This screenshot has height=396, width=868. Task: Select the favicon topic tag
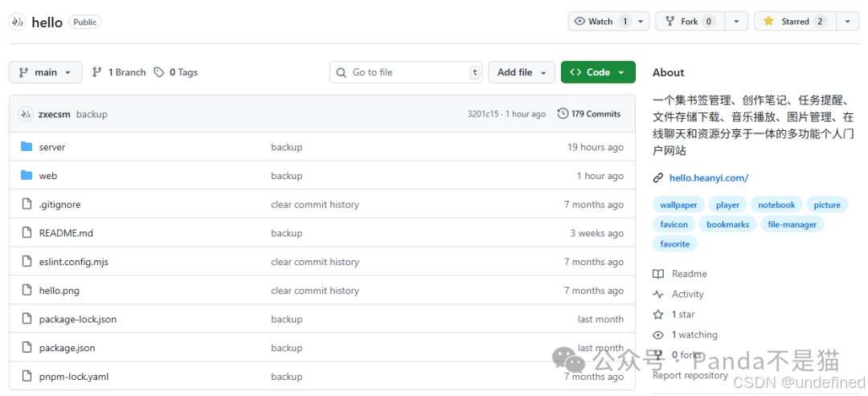point(674,224)
